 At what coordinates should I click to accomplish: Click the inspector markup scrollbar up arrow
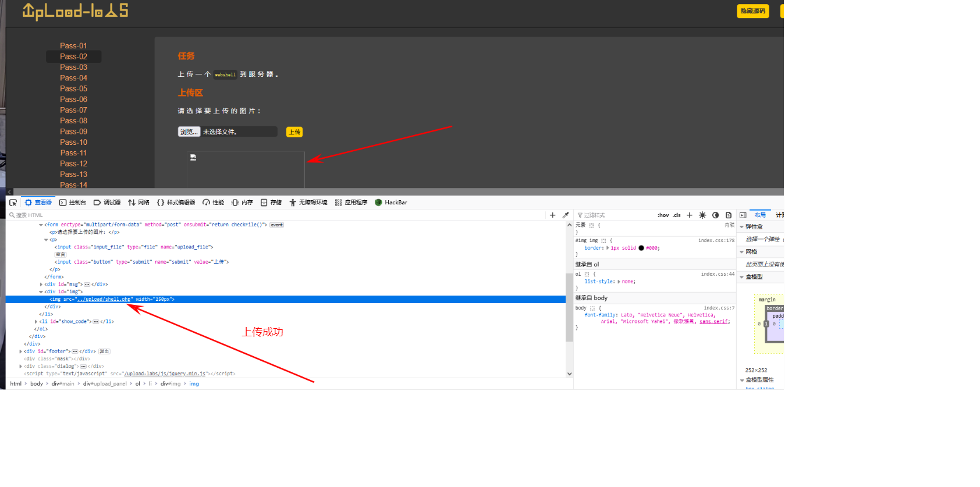coord(569,225)
